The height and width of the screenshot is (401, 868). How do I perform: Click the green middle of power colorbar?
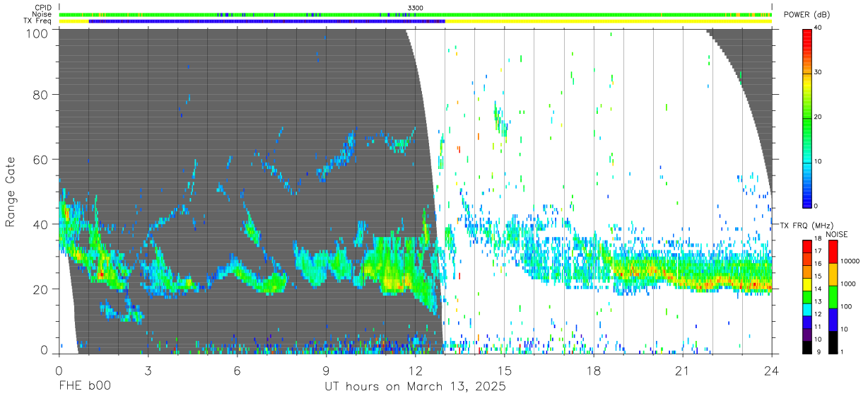(x=807, y=117)
